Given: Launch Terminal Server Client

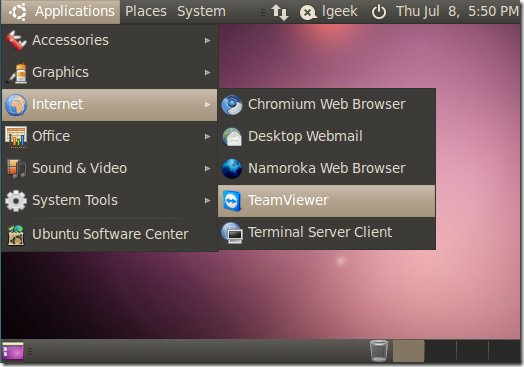Looking at the screenshot, I should coord(326,232).
